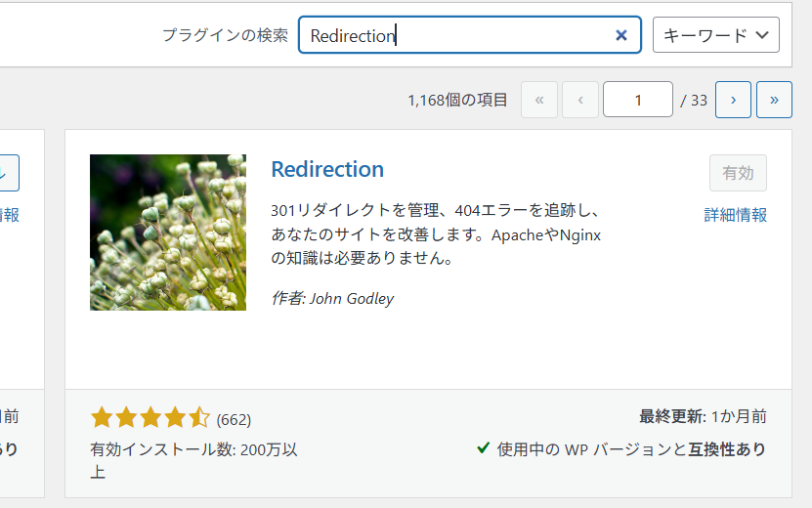Go to the next results page
This screenshot has height=508, width=812.
click(733, 100)
